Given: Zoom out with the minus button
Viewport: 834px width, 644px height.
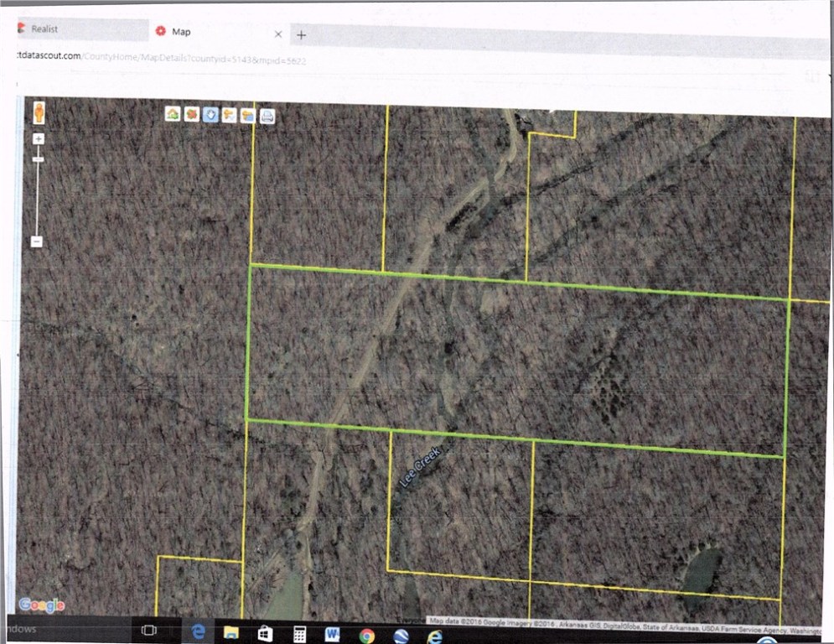Looking at the screenshot, I should [36, 241].
